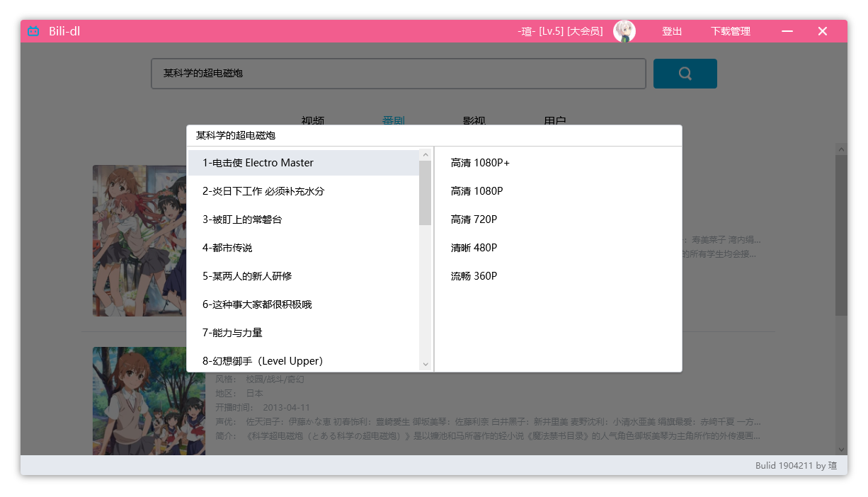The image size is (868, 497).
Task: Click 登出 to log out
Action: click(672, 31)
